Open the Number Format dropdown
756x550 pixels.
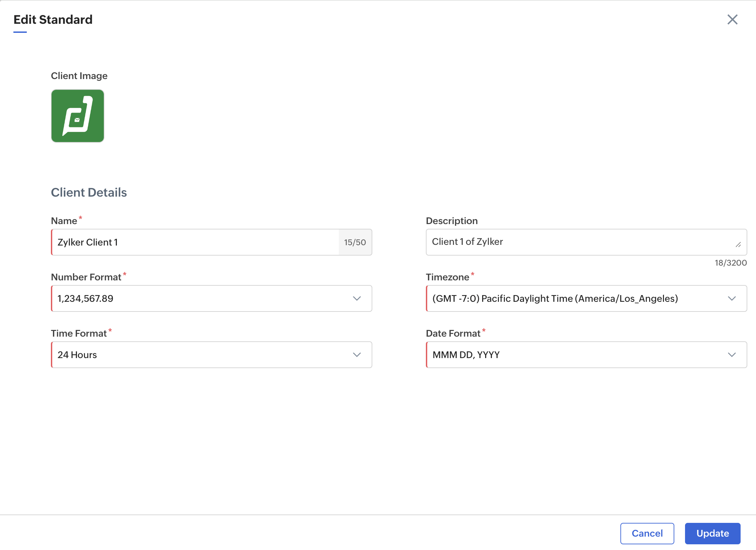(201, 298)
